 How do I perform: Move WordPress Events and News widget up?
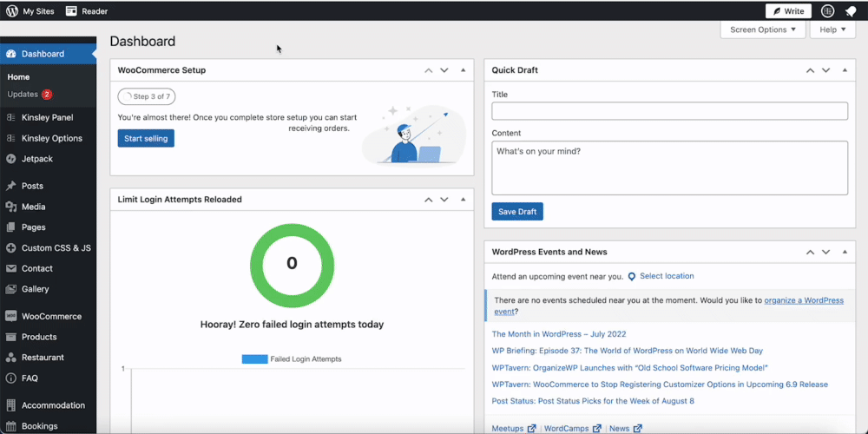pyautogui.click(x=810, y=252)
